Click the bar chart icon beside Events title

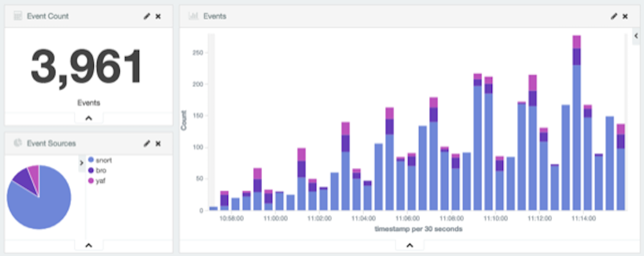click(x=193, y=16)
